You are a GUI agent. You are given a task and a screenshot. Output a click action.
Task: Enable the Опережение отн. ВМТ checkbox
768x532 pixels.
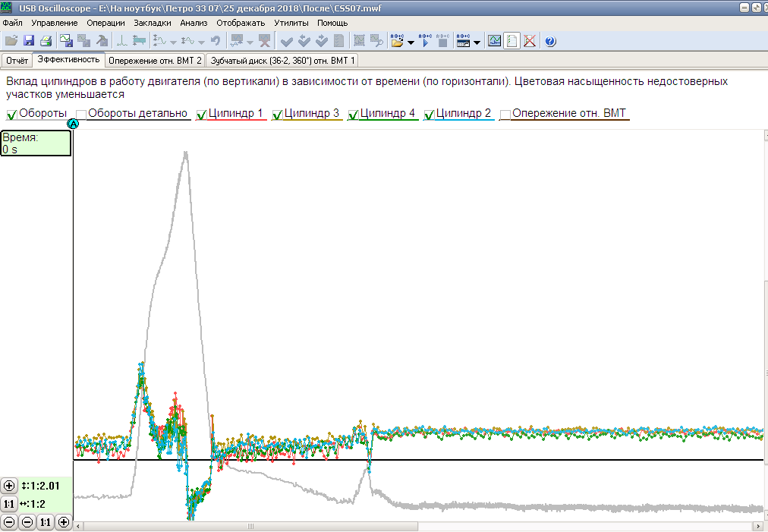tap(505, 115)
